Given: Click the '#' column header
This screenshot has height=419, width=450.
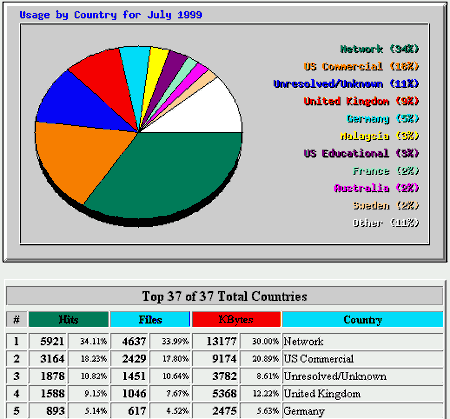Looking at the screenshot, I should [16, 320].
